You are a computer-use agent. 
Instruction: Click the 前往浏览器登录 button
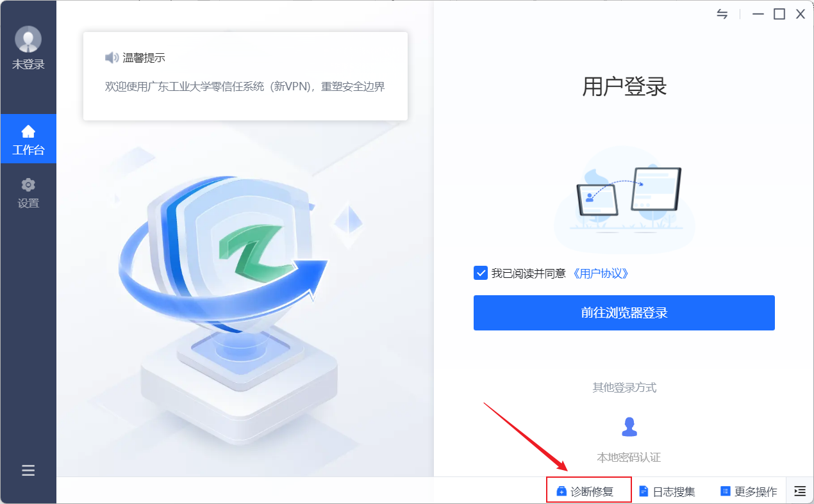[624, 313]
